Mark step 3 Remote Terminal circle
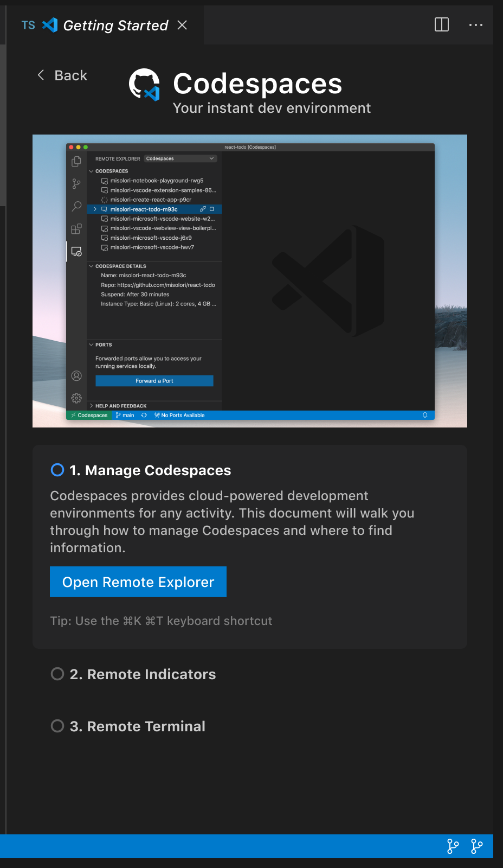This screenshot has height=868, width=503. pos(57,726)
